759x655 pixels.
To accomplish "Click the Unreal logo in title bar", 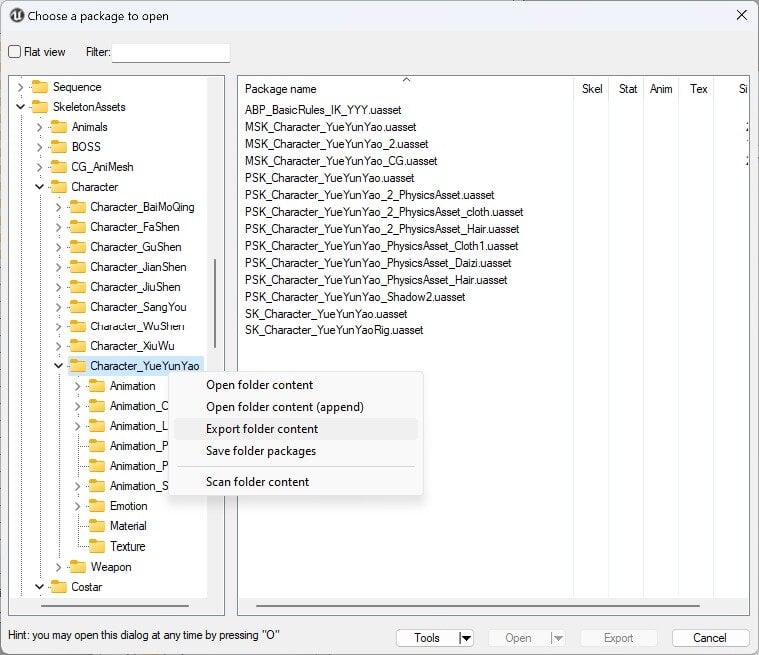I will click(16, 15).
